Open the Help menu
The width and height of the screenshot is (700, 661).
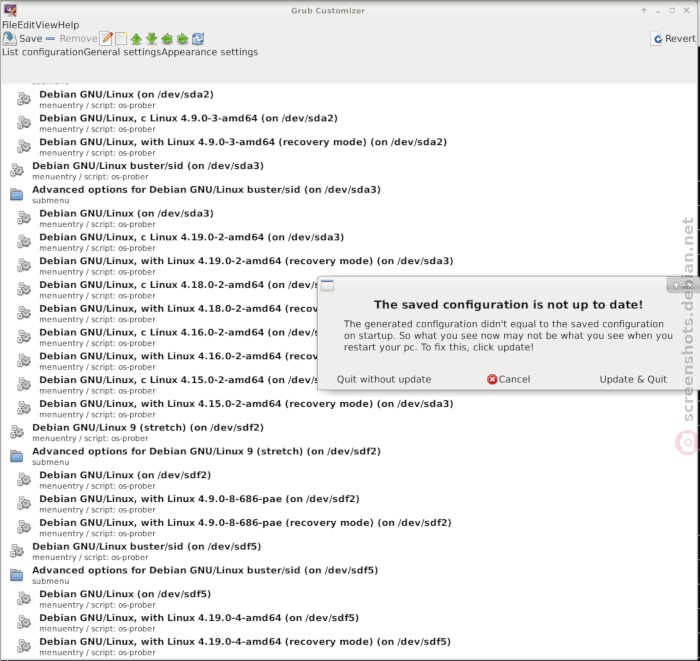click(x=68, y=25)
